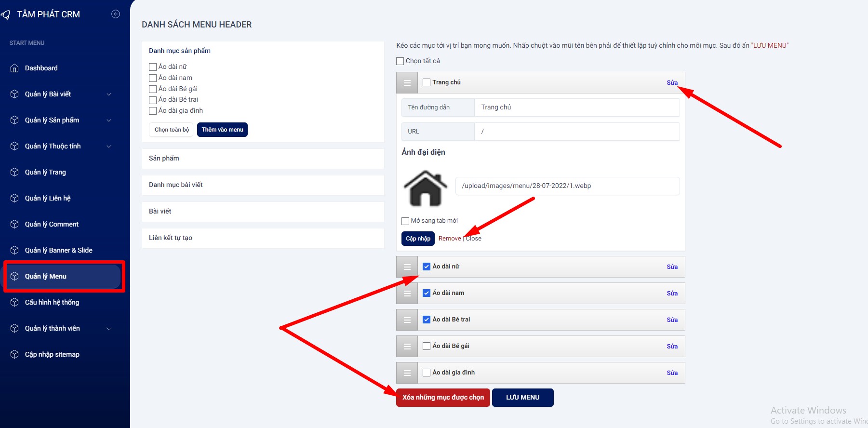Click the Dashboard home icon
Screen dimensions: 868x428
[14, 68]
